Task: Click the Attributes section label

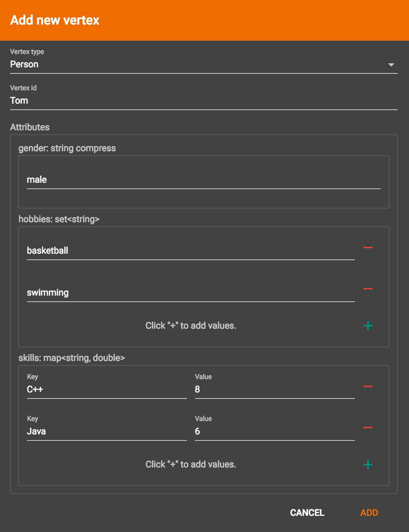Action: [x=30, y=127]
